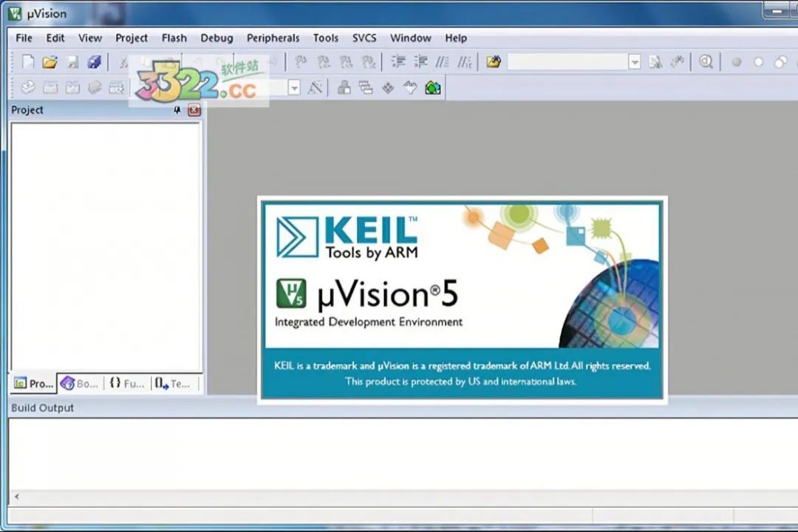
Task: Click the Find icon next to search box
Action: [x=655, y=62]
